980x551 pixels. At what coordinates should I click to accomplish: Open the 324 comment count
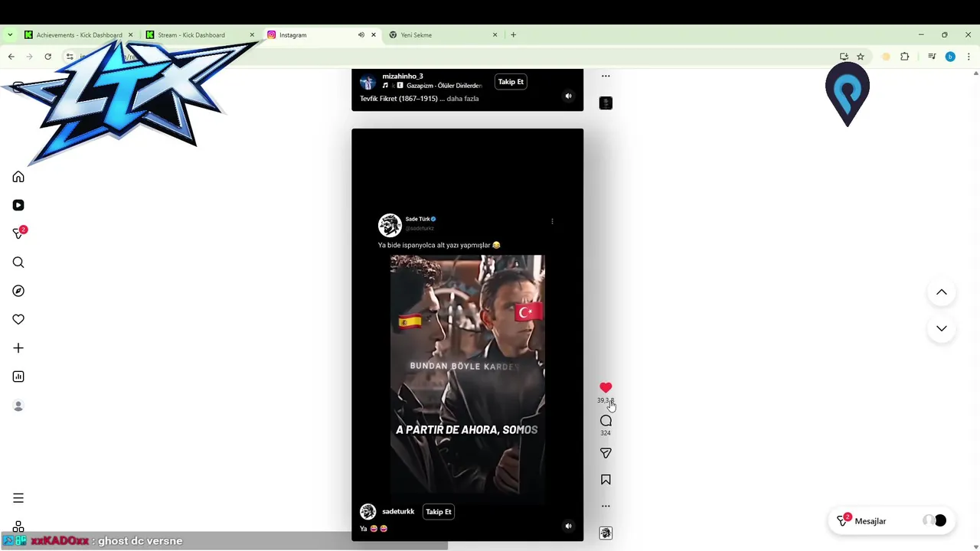[x=606, y=433]
